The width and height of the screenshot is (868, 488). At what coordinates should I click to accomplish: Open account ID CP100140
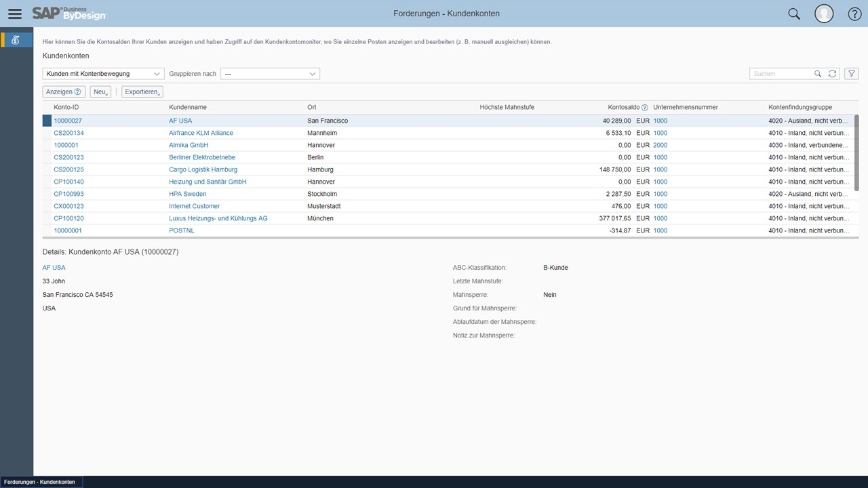coord(68,182)
